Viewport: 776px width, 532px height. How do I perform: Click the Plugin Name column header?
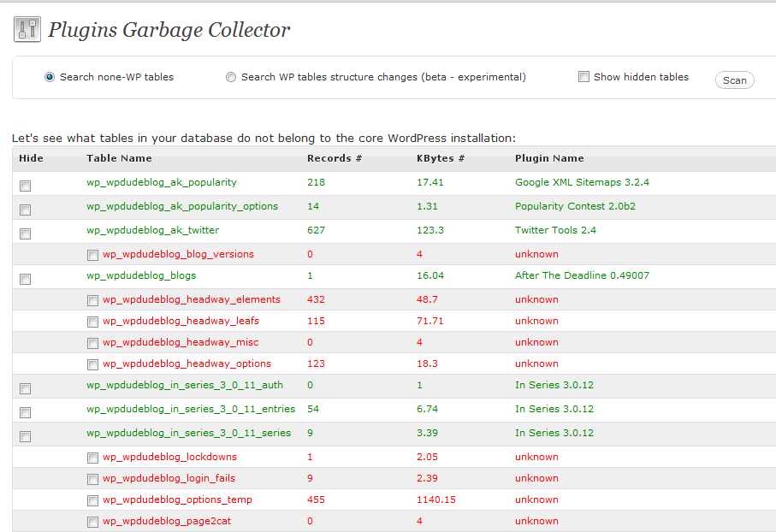click(549, 158)
